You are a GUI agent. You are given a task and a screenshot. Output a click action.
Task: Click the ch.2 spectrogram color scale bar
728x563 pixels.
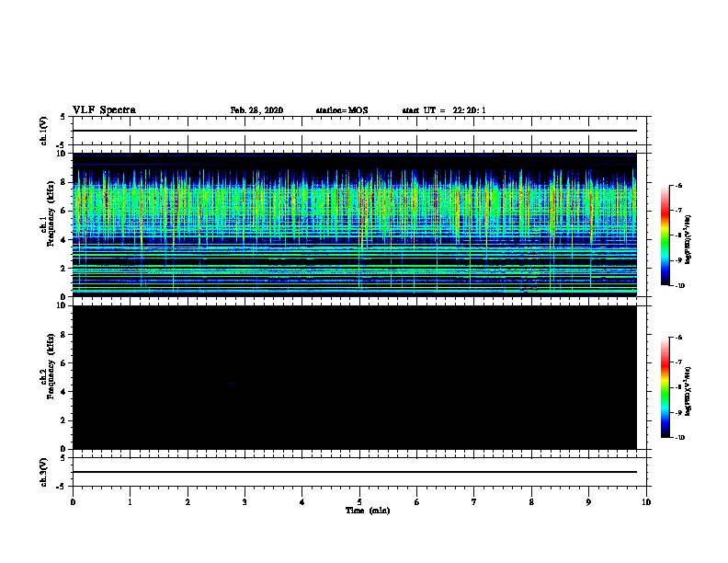(665, 387)
